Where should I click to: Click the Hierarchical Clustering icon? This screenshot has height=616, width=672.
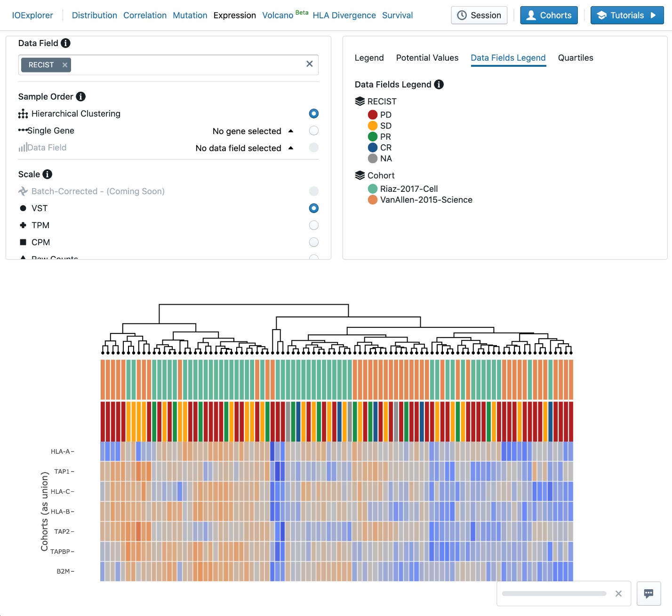click(22, 113)
